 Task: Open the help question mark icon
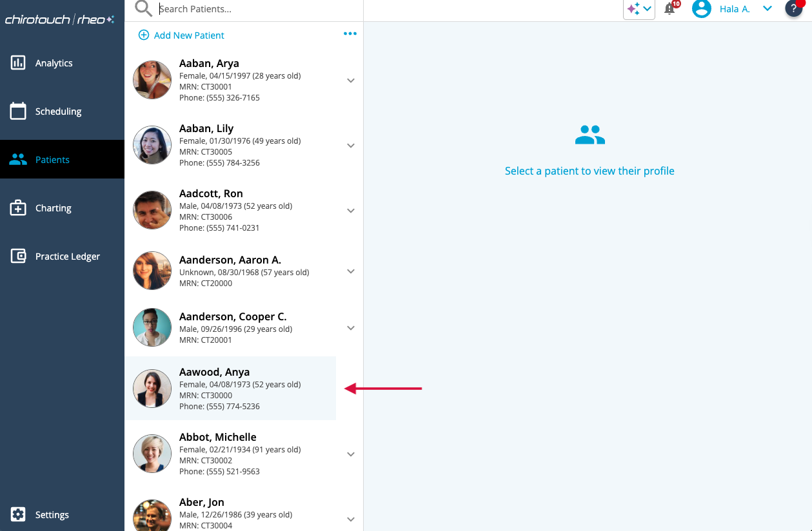(x=793, y=9)
